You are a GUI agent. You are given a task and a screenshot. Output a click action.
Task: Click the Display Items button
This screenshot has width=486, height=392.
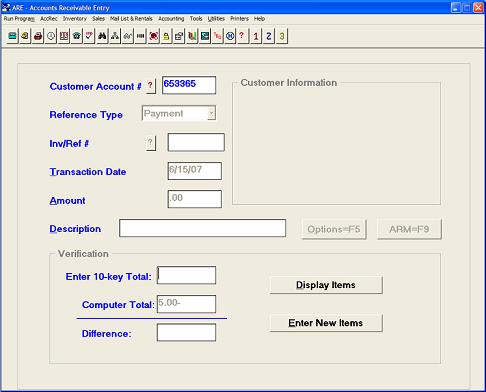pyautogui.click(x=326, y=285)
